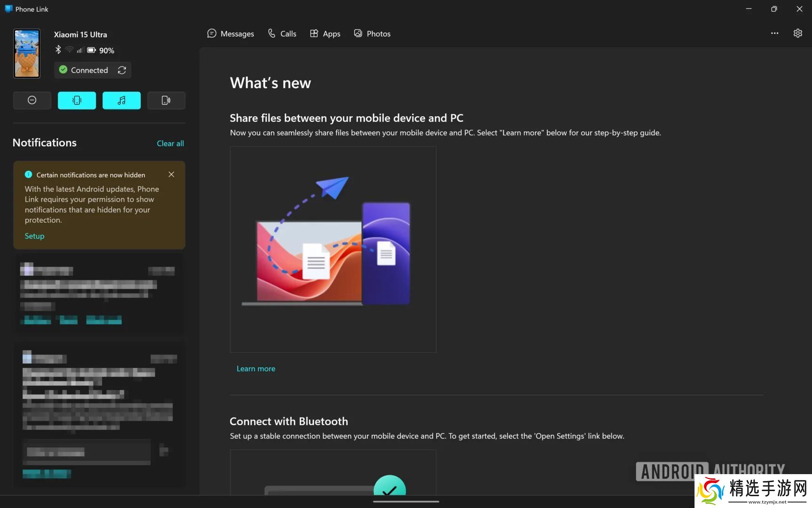Click the Connected status button
812x508 pixels.
pyautogui.click(x=84, y=70)
